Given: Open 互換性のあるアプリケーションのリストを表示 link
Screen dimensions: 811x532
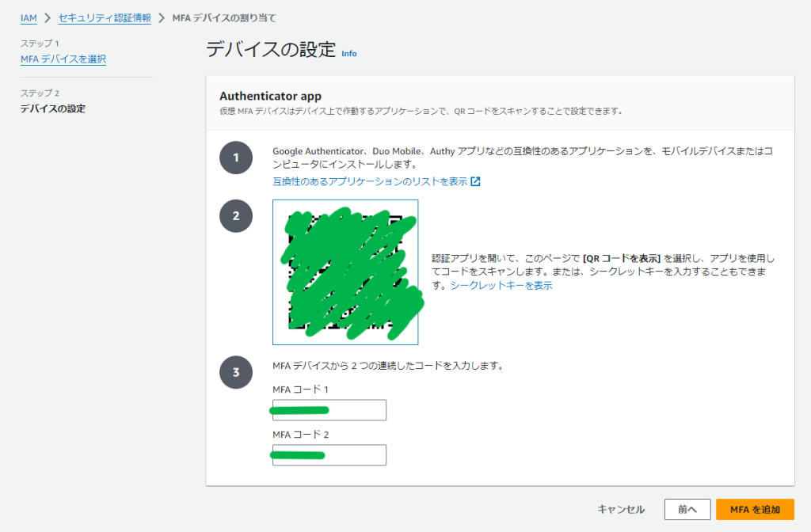Looking at the screenshot, I should [x=370, y=181].
